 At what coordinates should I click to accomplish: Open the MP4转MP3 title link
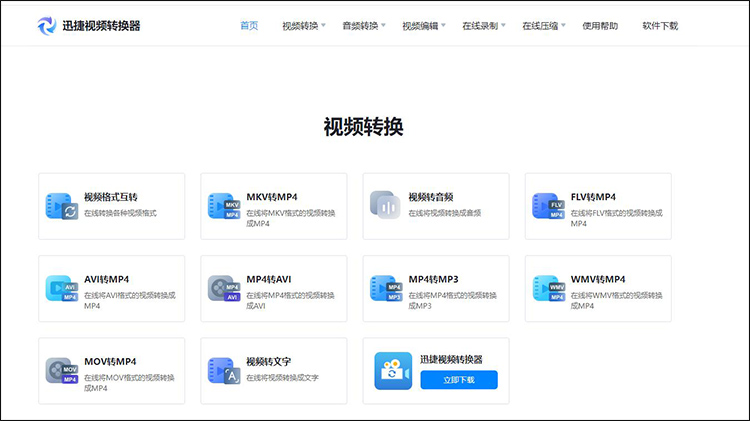click(433, 279)
